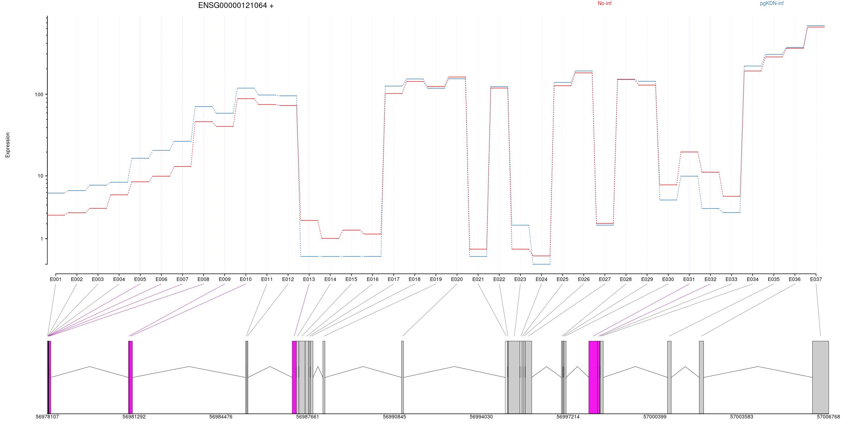
Task: Select exon bin label E037
Action: (816, 279)
